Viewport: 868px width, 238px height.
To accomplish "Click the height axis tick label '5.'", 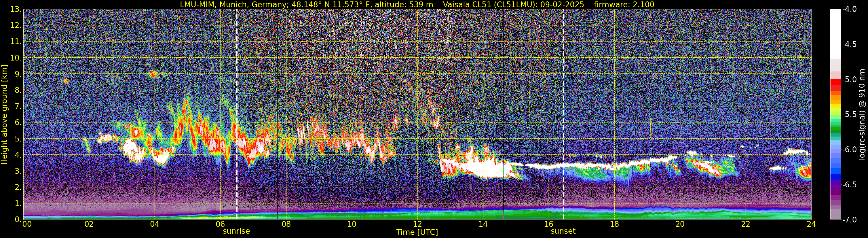I will point(18,139).
